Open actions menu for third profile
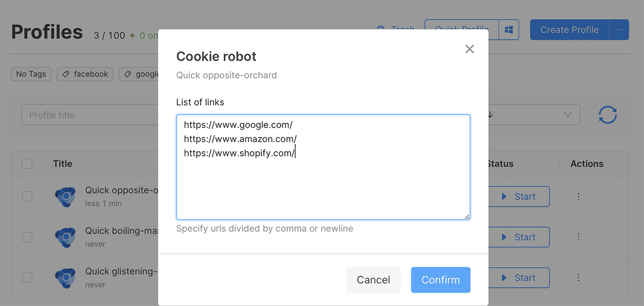Image resolution: width=644 pixels, height=306 pixels. 579,278
